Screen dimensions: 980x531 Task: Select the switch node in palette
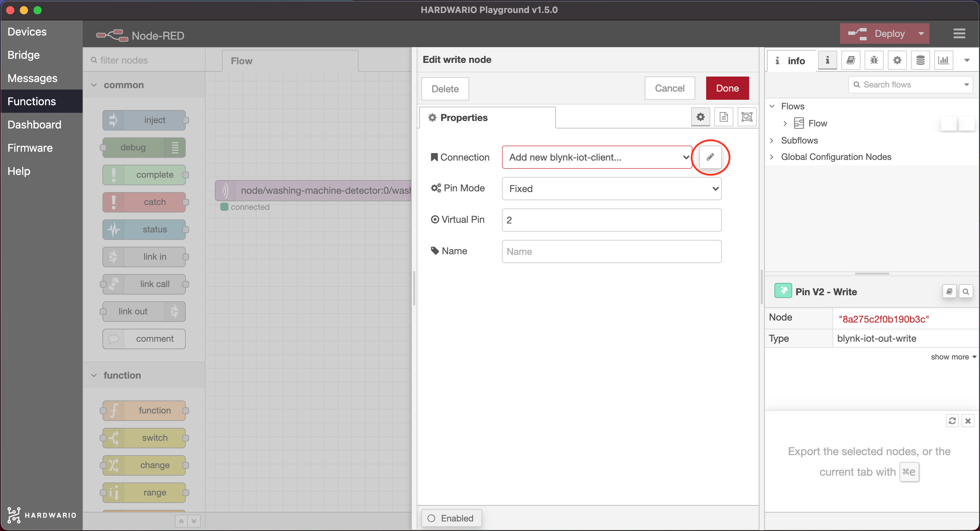(144, 438)
